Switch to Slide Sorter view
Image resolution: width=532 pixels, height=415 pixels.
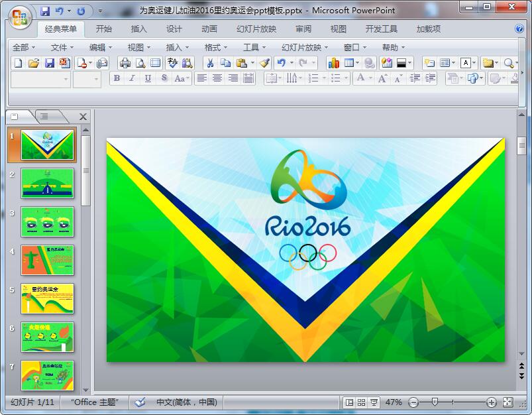coord(361,402)
